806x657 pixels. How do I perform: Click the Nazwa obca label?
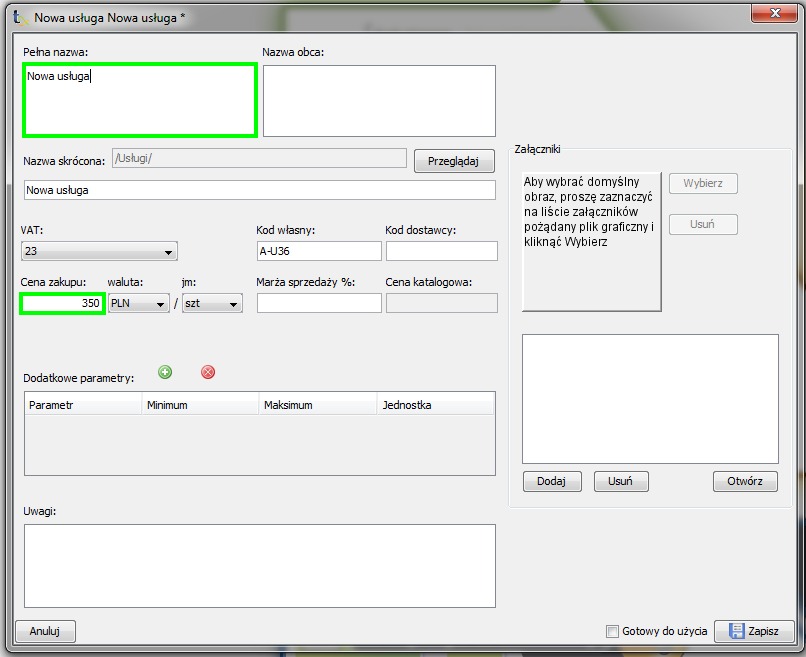(x=293, y=52)
